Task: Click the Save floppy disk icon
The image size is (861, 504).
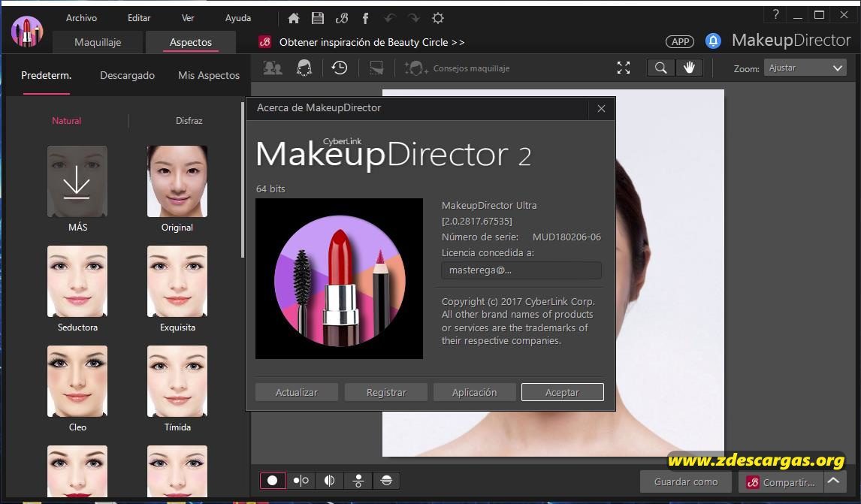Action: [x=317, y=18]
